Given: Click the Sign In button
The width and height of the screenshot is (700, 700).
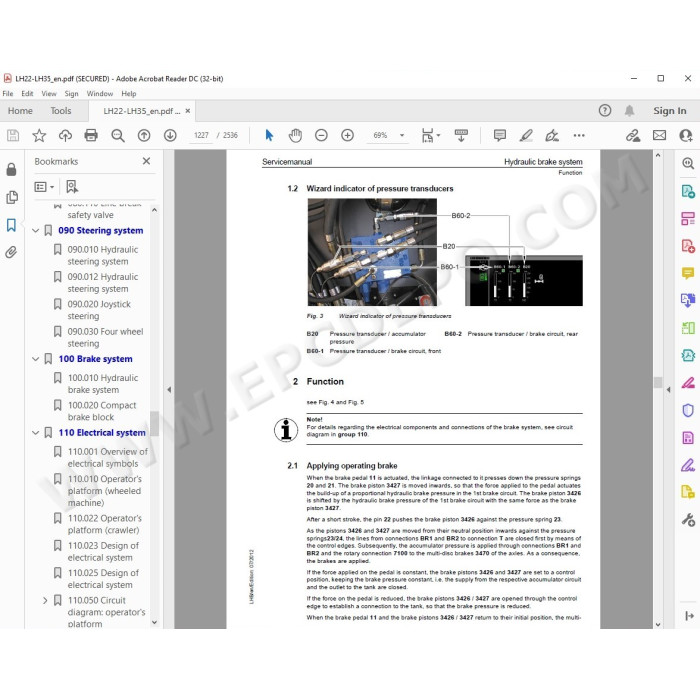Looking at the screenshot, I should click(670, 110).
